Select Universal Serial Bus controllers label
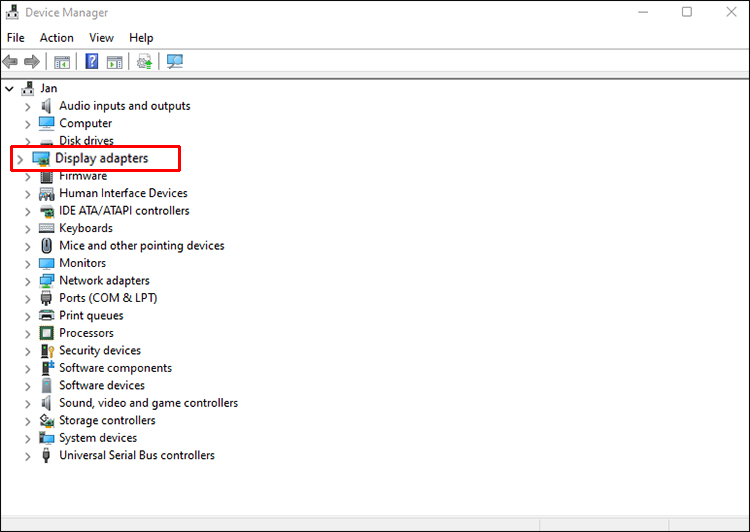Image resolution: width=750 pixels, height=532 pixels. pyautogui.click(x=137, y=455)
